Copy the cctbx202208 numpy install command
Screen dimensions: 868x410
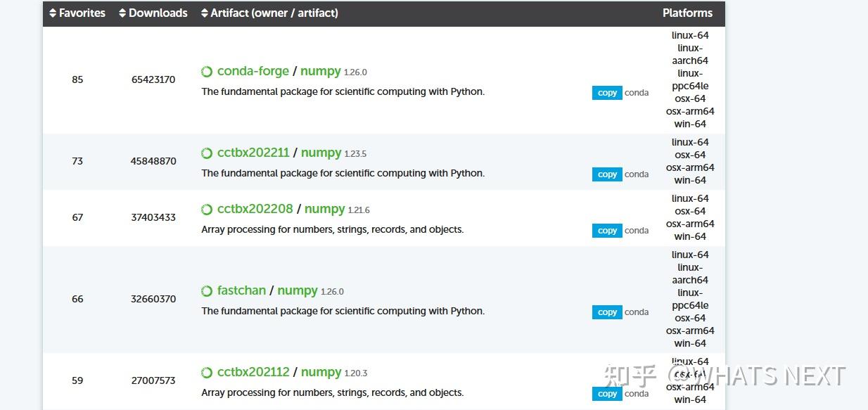[x=607, y=231]
